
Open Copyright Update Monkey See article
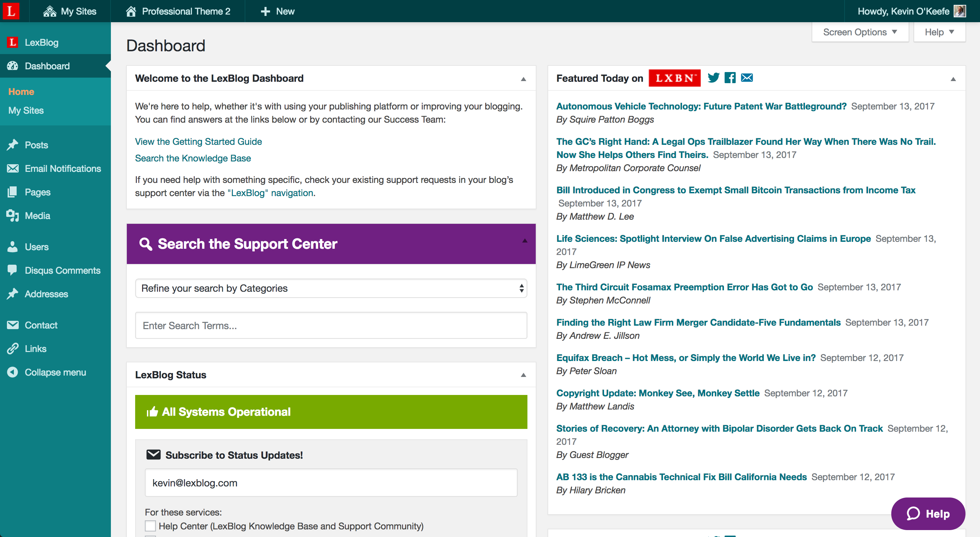[x=658, y=393]
